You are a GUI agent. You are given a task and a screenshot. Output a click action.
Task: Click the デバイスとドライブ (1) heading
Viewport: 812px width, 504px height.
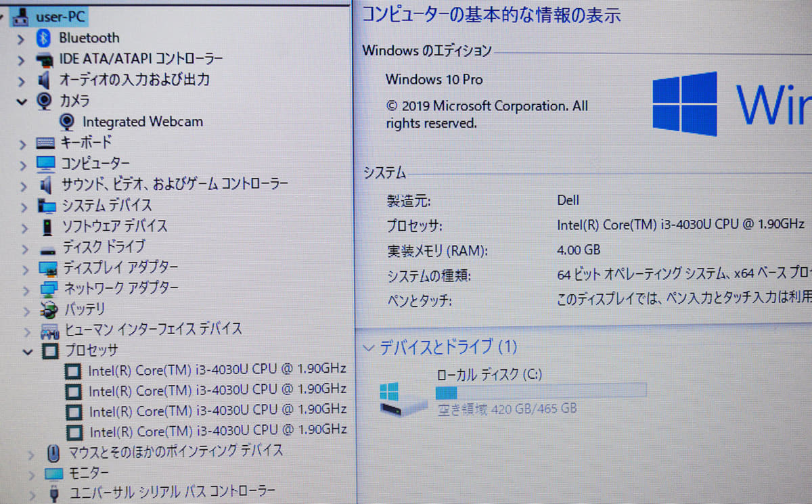tap(448, 348)
